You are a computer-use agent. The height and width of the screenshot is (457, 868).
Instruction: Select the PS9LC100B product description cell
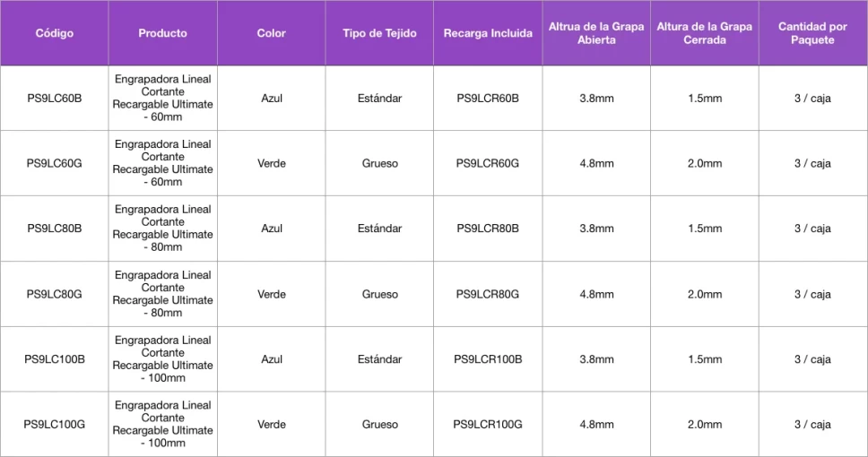point(162,359)
